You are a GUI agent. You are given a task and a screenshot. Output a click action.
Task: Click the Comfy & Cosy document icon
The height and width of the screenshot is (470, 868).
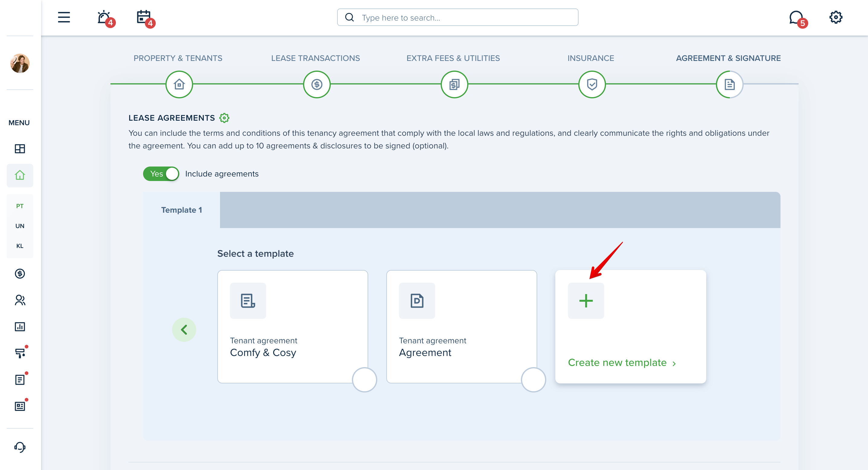[248, 300]
